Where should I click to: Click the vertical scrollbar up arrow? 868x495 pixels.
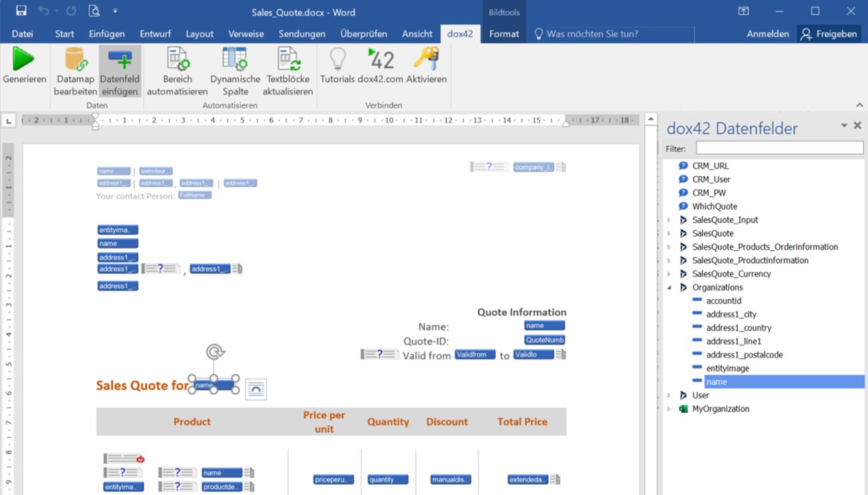[x=651, y=120]
